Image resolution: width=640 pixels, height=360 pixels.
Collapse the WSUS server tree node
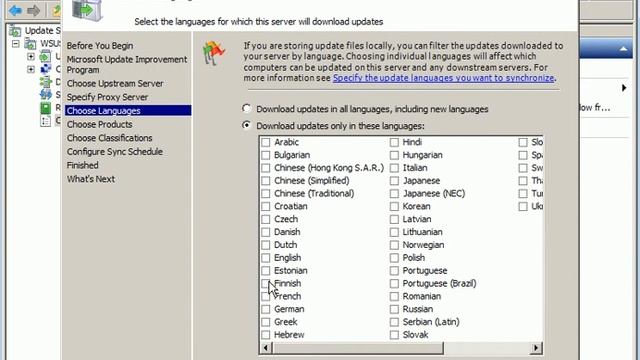[16, 43]
